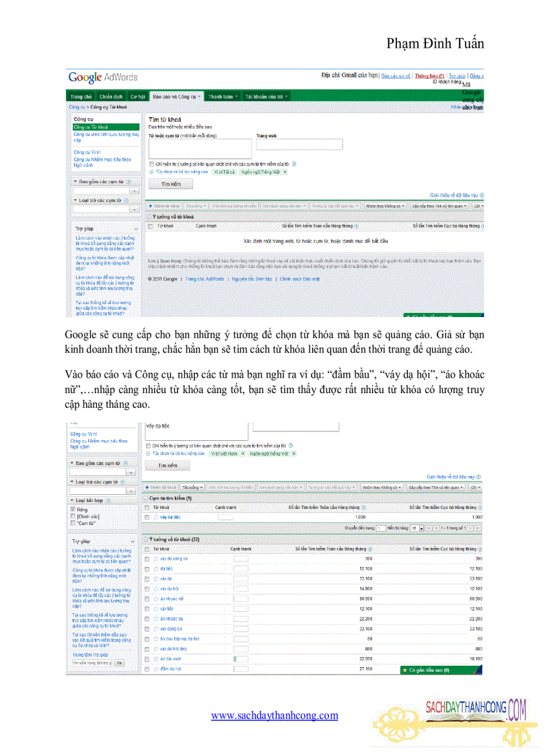This screenshot has width=549, height=756.
Task: Click help icon next to "Loại kết hợp"
Action: pyautogui.click(x=108, y=501)
